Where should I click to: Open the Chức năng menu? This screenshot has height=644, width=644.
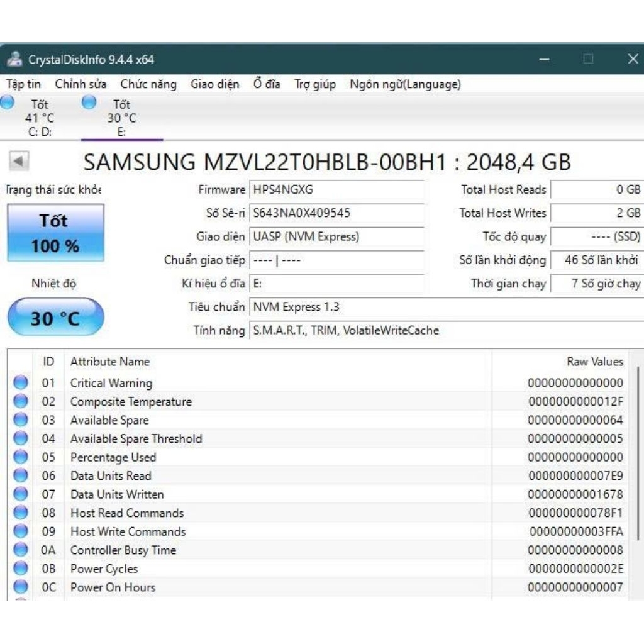[x=148, y=84]
